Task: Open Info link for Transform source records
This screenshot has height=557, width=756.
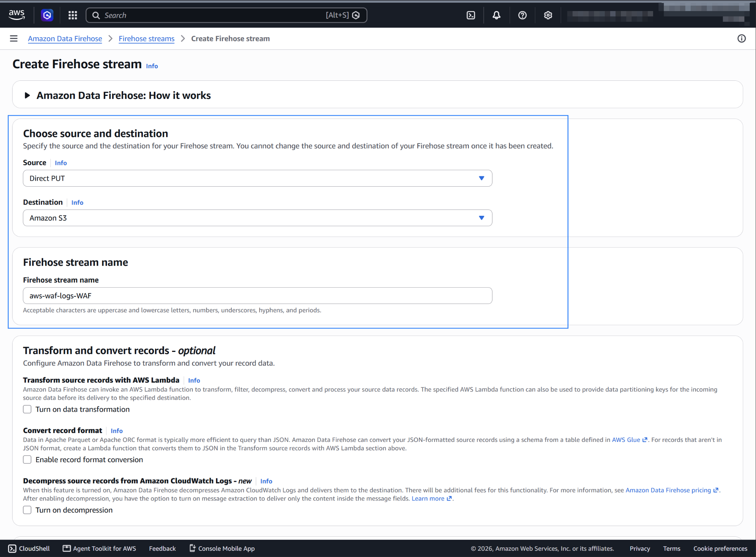Action: point(194,380)
